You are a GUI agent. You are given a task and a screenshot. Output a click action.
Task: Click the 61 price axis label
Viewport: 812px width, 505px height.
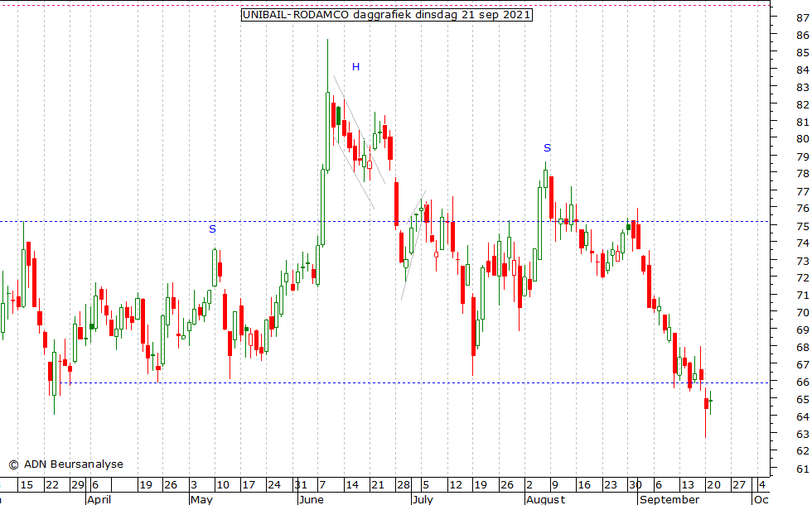click(x=803, y=469)
